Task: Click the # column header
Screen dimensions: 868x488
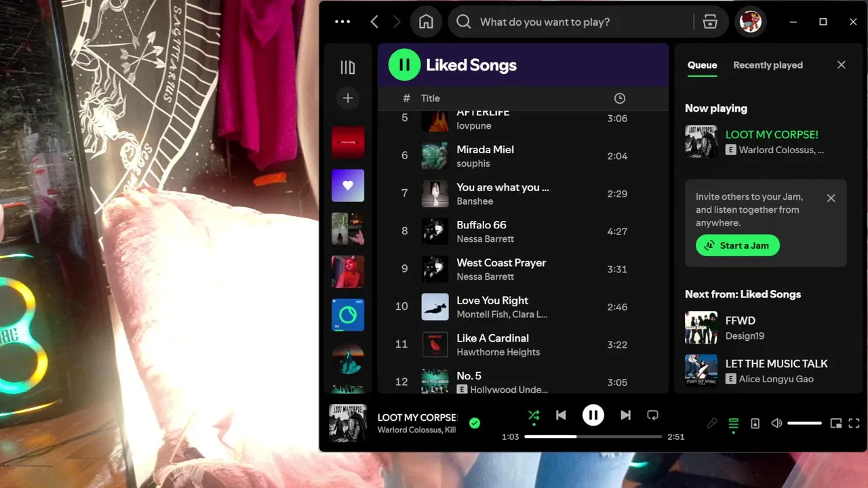Action: (x=406, y=98)
